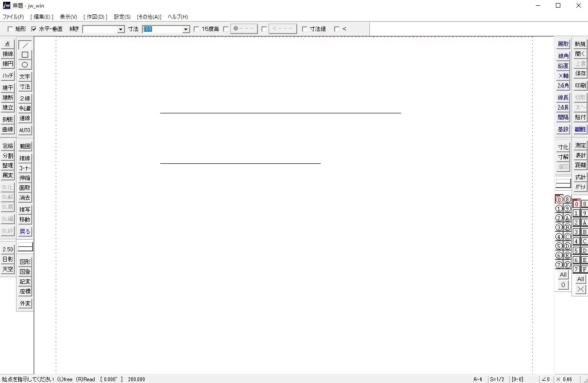Click the [0-0] layer indicator in status bar
The width and height of the screenshot is (588, 383).
pos(518,379)
